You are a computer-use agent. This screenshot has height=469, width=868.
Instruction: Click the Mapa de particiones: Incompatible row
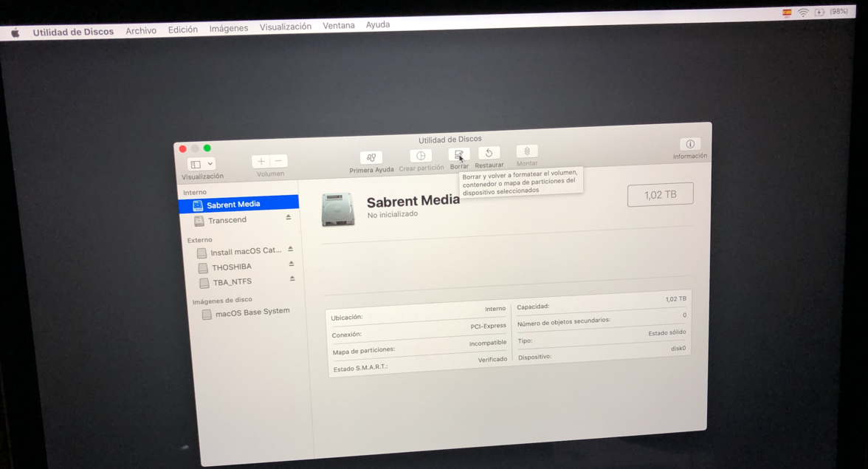click(x=419, y=346)
